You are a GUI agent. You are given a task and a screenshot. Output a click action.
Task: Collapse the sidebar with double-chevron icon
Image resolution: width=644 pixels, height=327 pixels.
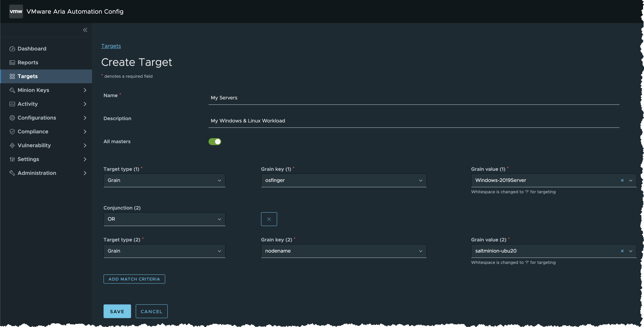(85, 30)
